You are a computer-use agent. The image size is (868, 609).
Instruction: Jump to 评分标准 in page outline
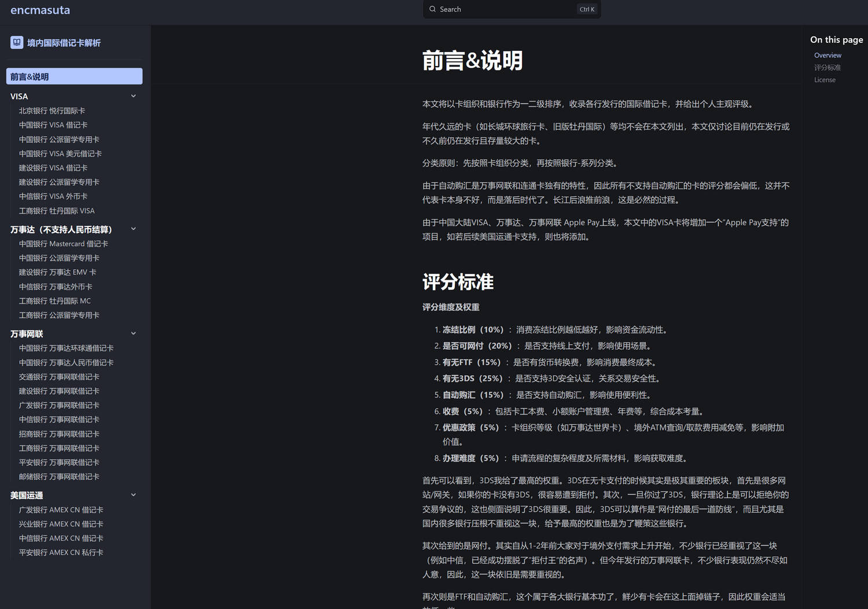tap(827, 68)
